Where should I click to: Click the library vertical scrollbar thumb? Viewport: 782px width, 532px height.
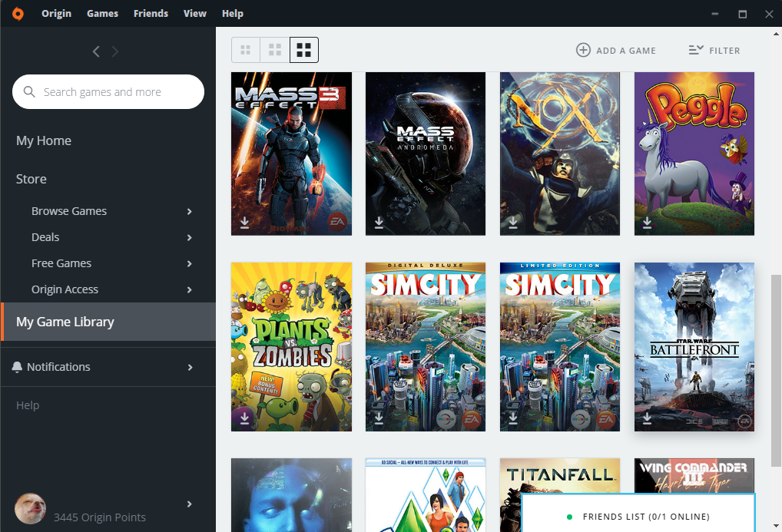click(x=776, y=371)
